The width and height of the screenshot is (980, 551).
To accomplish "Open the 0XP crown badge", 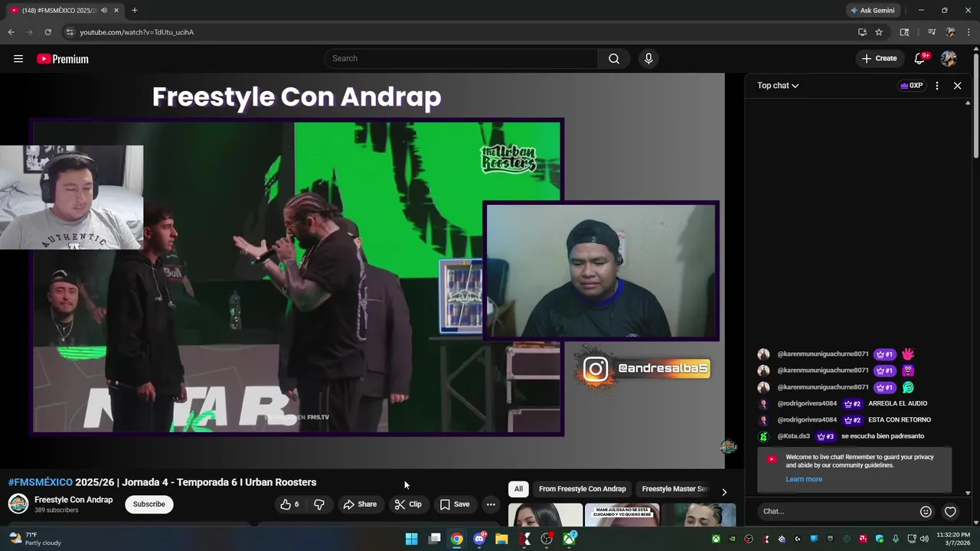I will 911,86.
